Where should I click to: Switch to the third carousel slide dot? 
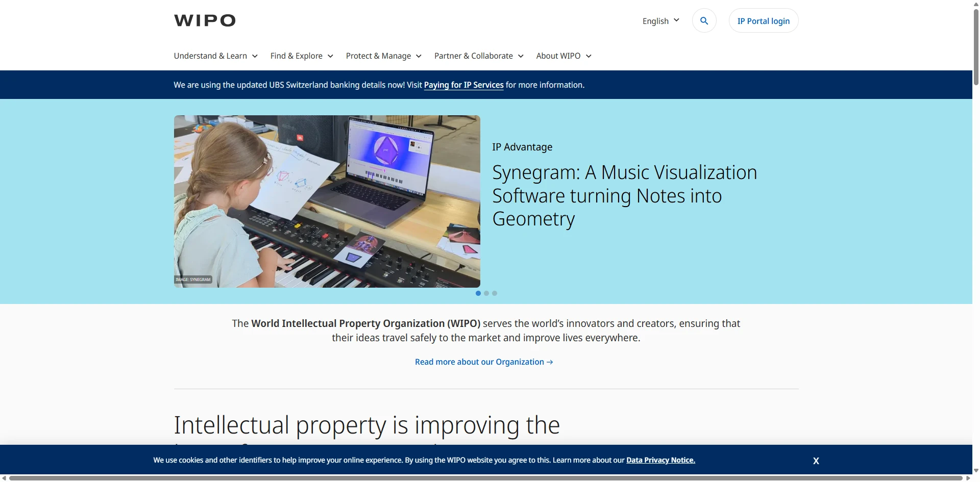(495, 293)
